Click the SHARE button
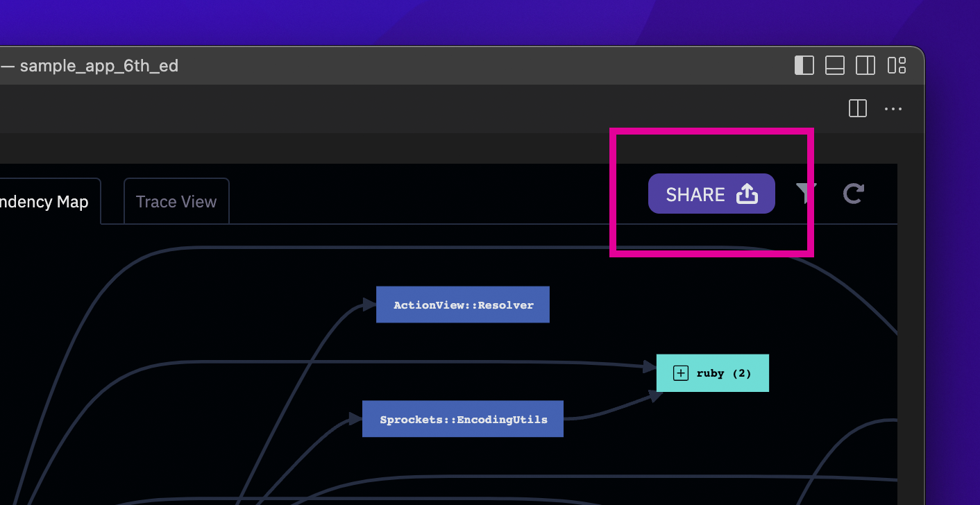 [x=711, y=194]
